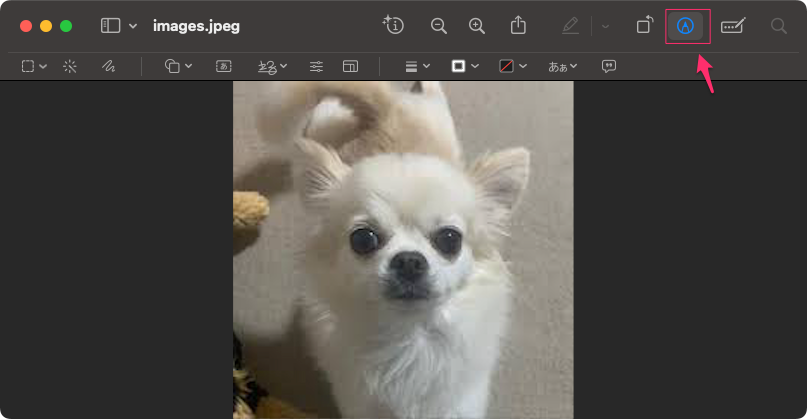The height and width of the screenshot is (419, 807).
Task: Open the Shapes tool
Action: click(172, 66)
